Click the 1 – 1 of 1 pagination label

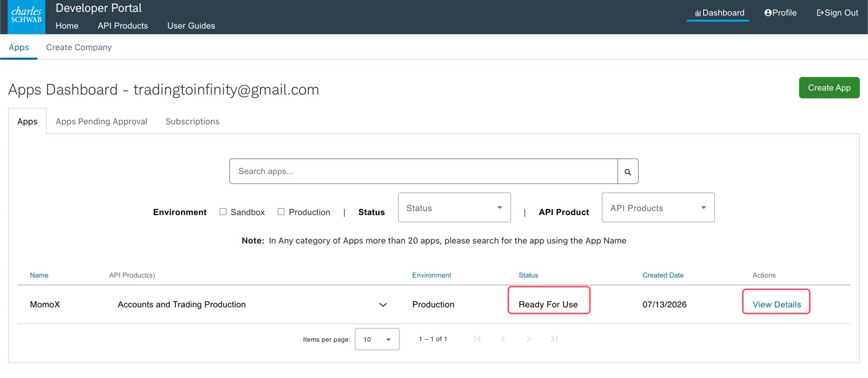click(x=433, y=339)
